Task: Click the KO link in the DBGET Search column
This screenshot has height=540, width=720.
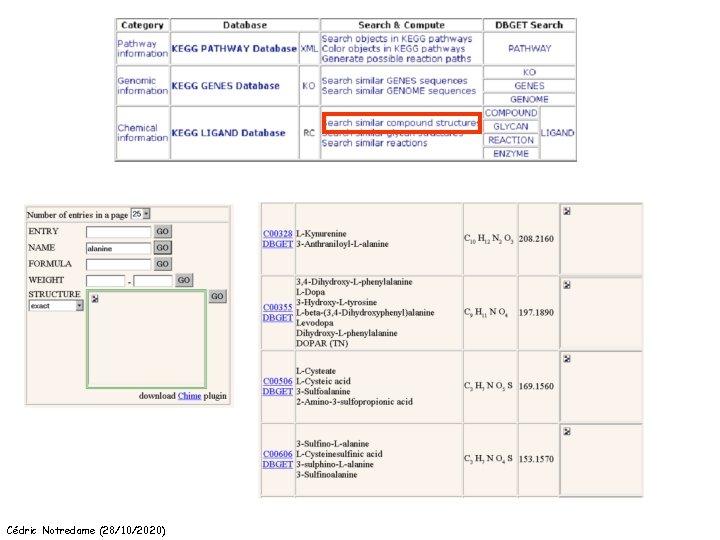Action: click(529, 73)
